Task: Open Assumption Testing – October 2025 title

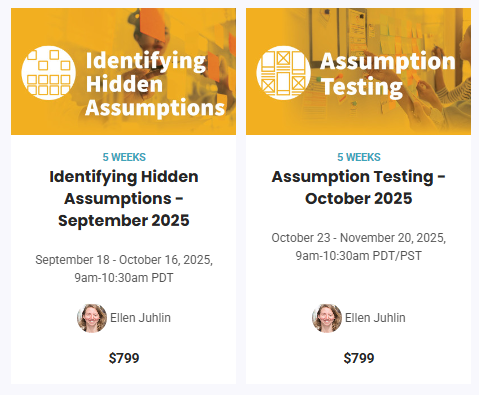Action: pyautogui.click(x=359, y=188)
